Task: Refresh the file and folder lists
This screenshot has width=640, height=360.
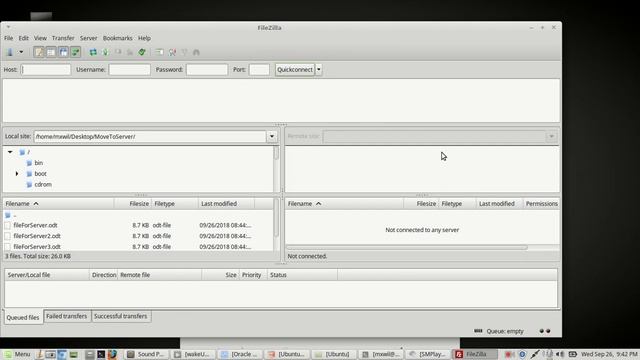Action: (93, 52)
